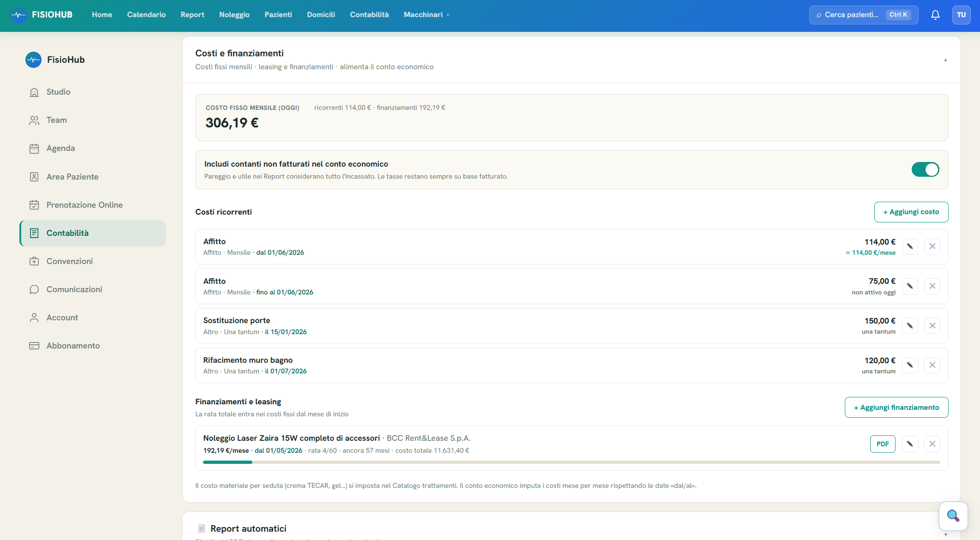
Task: Open Noleggio in top navigation
Action: [234, 15]
